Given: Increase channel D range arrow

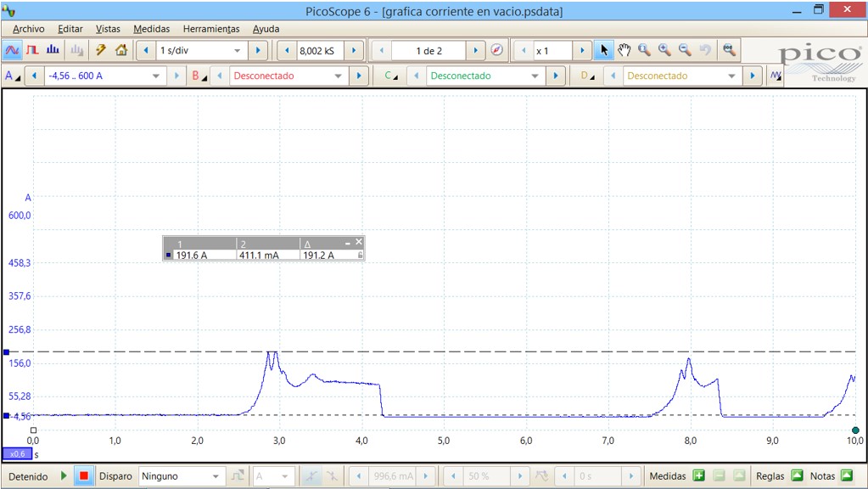Looking at the screenshot, I should tap(753, 76).
